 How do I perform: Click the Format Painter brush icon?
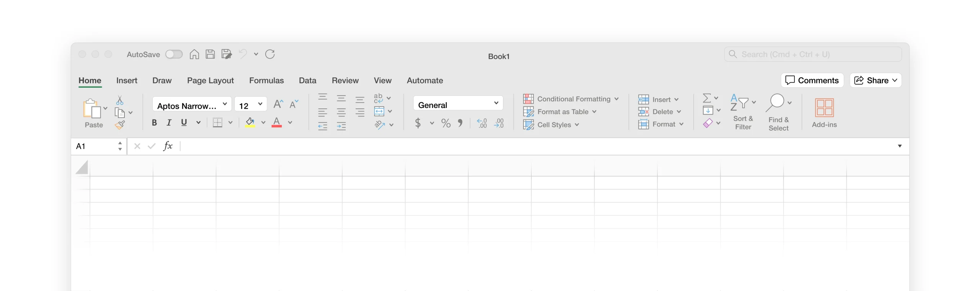click(x=120, y=125)
